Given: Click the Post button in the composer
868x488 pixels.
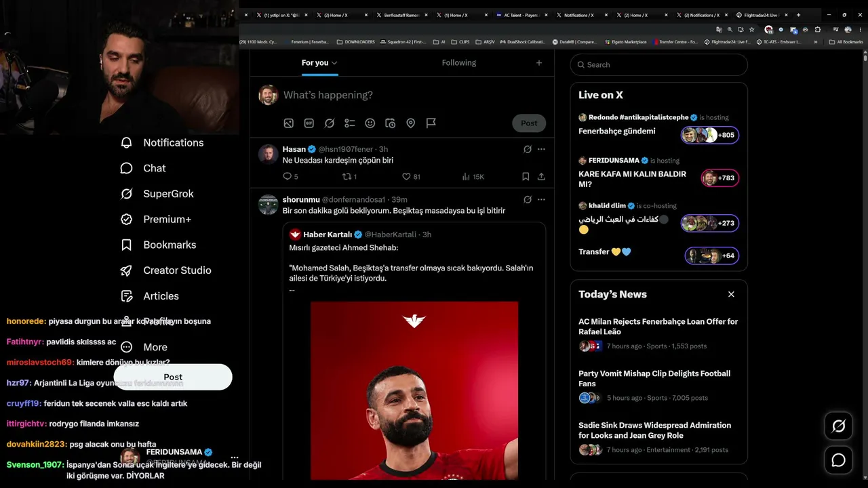Looking at the screenshot, I should [x=529, y=123].
